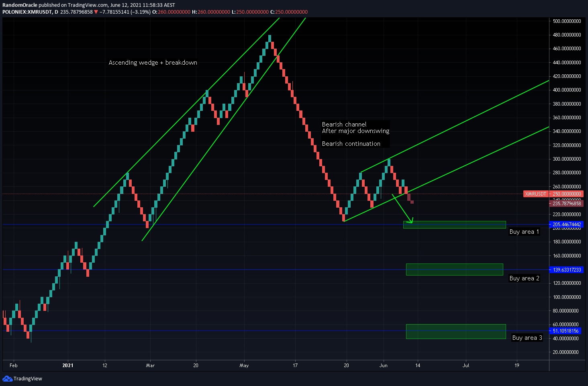Select the green Buy area 3 rectangle
This screenshot has height=386, width=588.
coord(456,332)
